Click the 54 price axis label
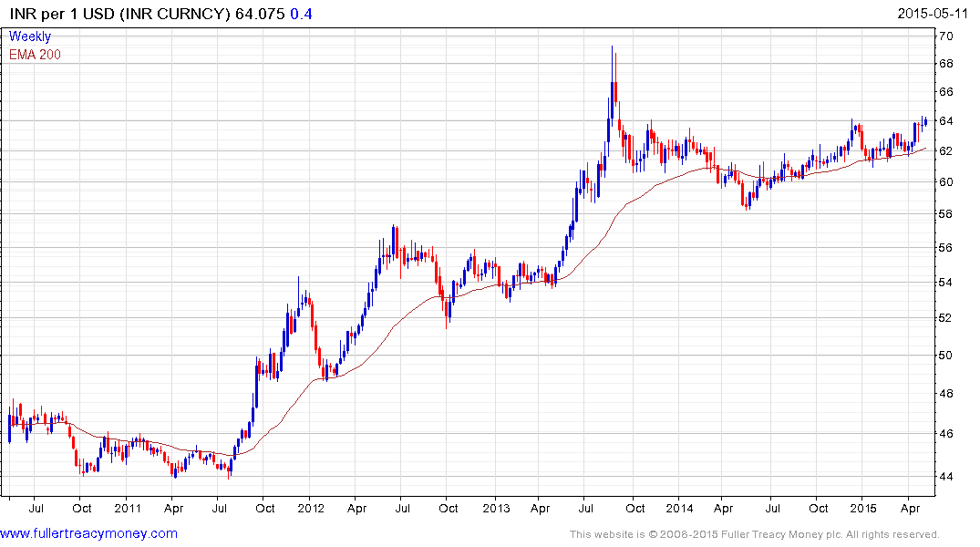 [x=945, y=282]
